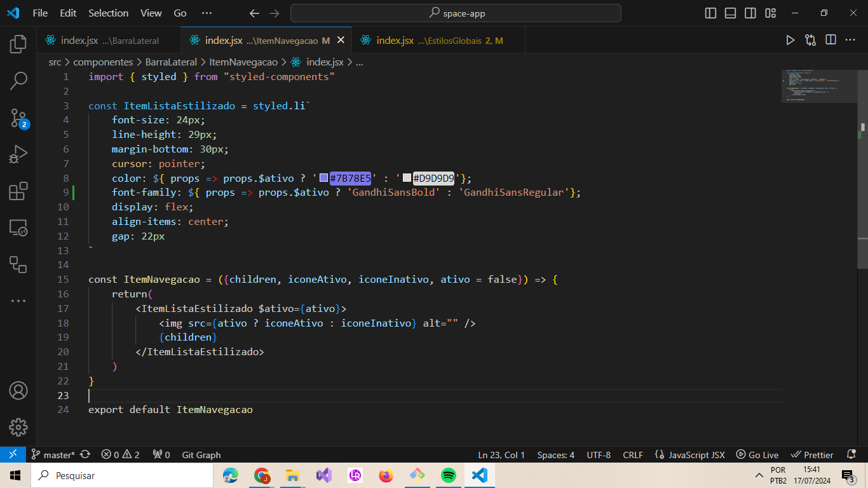Open the remote window indicator
The width and height of the screenshot is (868, 488).
point(13,454)
